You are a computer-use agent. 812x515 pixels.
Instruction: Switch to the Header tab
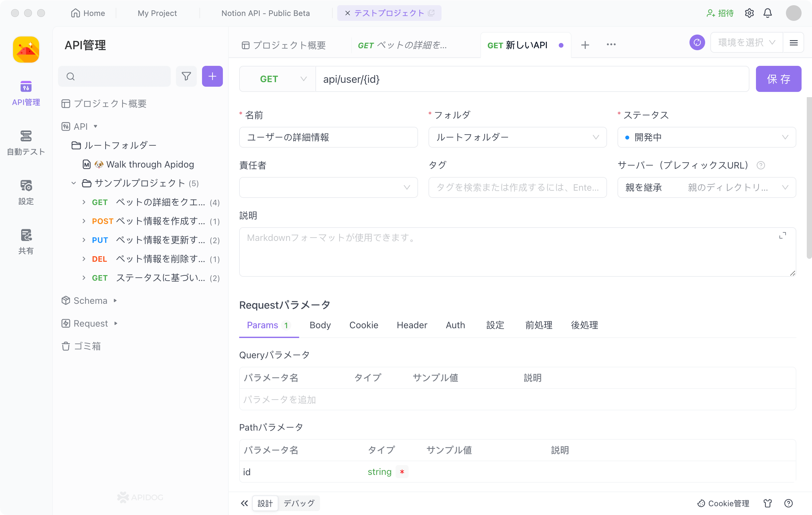click(x=412, y=325)
